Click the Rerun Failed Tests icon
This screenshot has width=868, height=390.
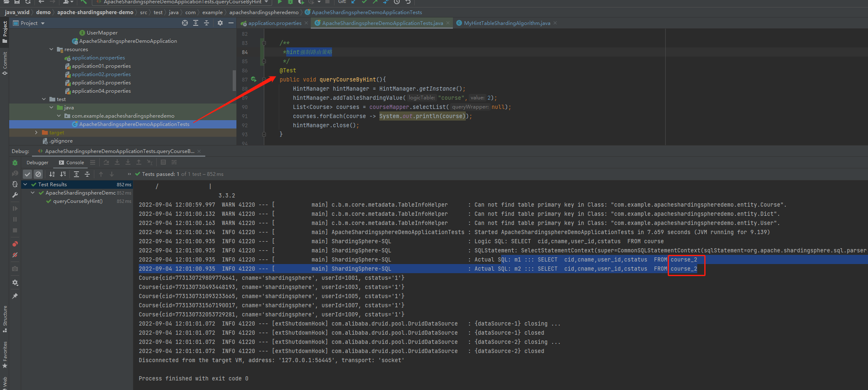tap(15, 173)
